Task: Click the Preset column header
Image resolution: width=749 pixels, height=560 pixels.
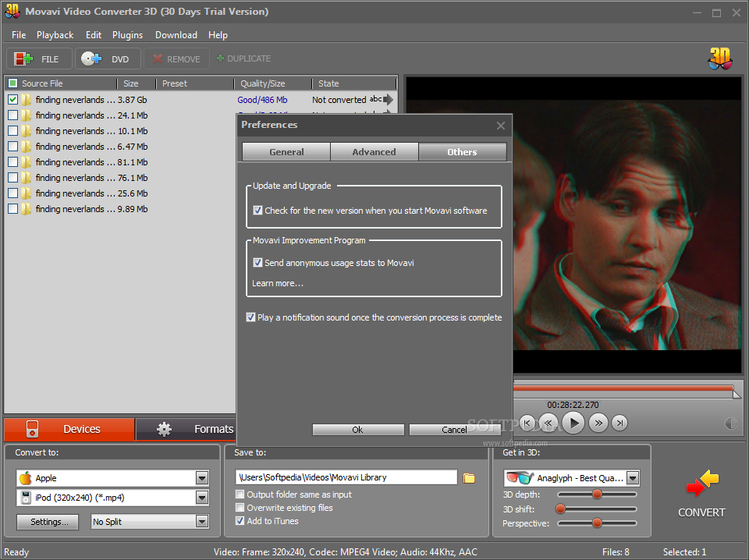Action: [x=195, y=83]
